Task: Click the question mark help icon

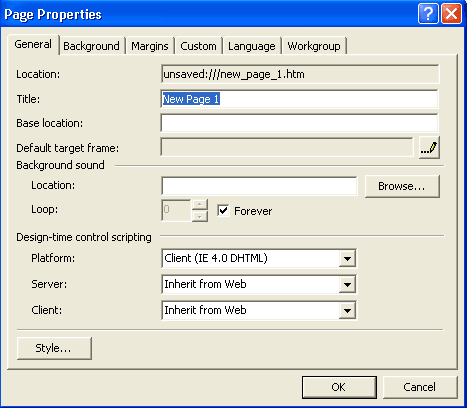Action: (428, 14)
